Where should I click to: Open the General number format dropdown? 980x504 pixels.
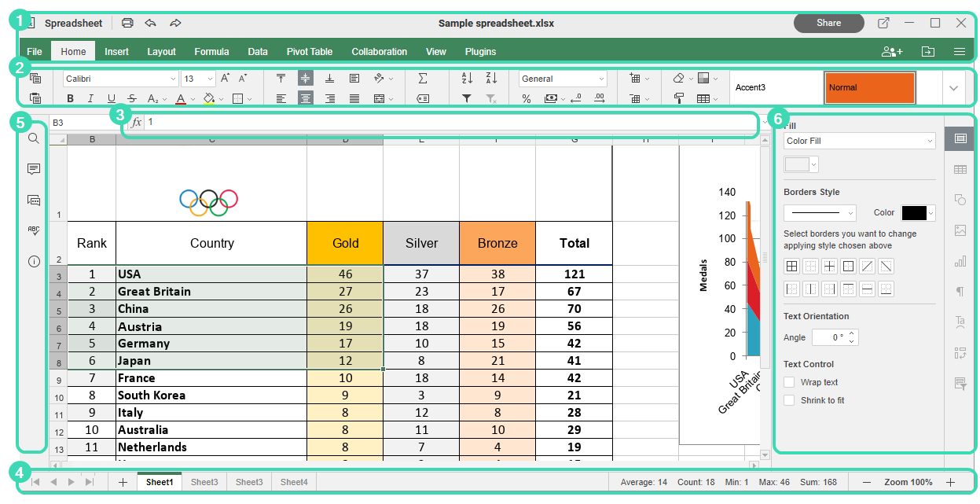[601, 79]
